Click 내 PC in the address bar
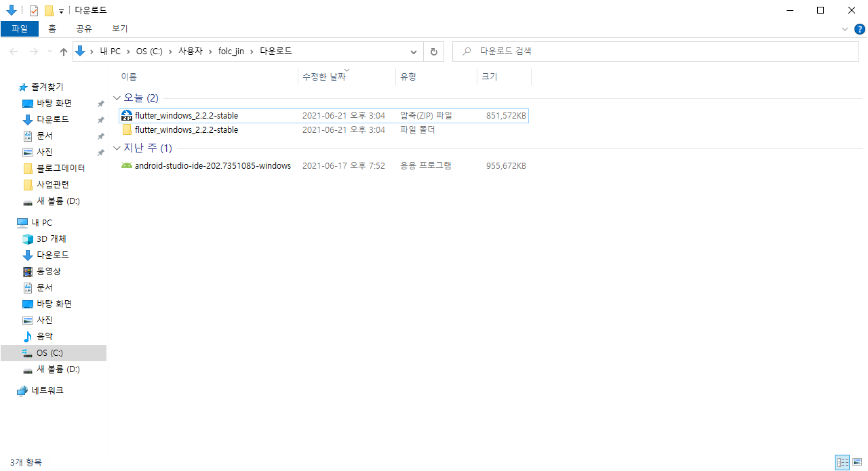 pyautogui.click(x=110, y=52)
